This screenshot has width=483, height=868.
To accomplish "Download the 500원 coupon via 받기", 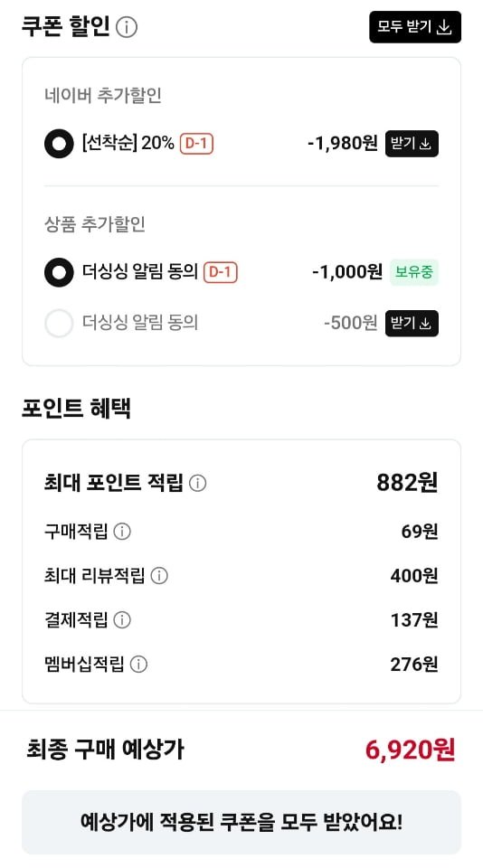I will click(x=412, y=324).
